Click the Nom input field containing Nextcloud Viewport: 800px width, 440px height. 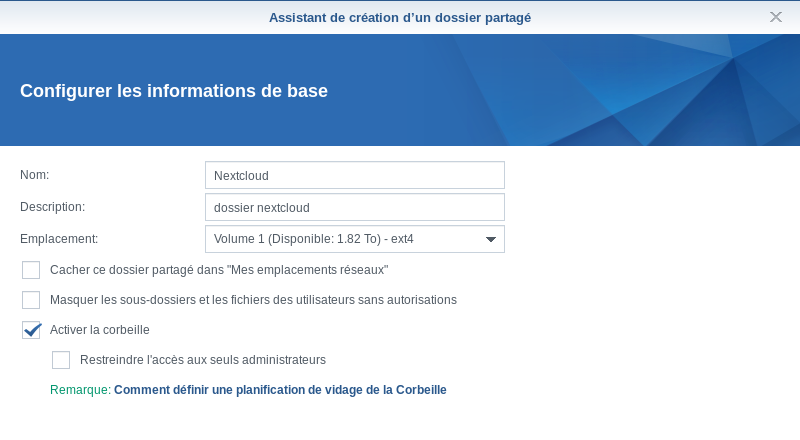click(354, 175)
